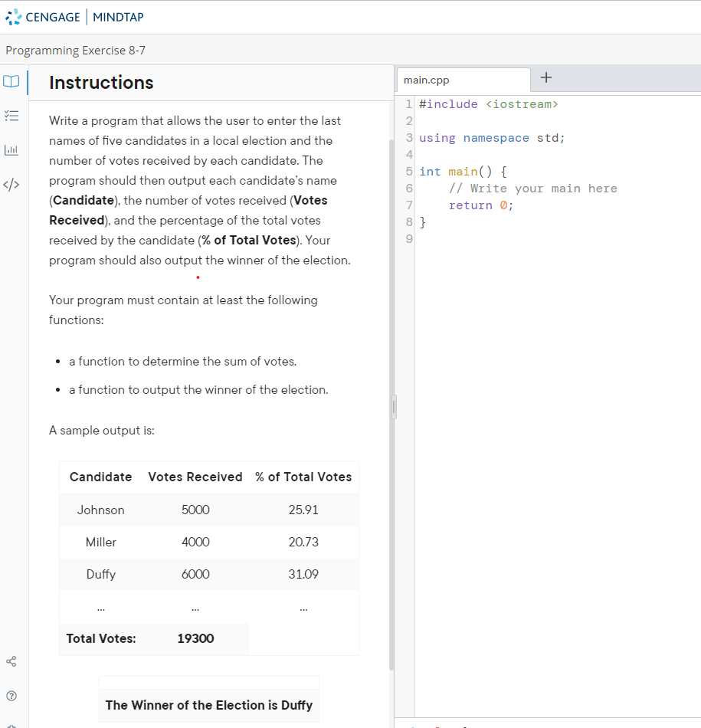Click the '% of Total Votes' column header

click(x=303, y=477)
